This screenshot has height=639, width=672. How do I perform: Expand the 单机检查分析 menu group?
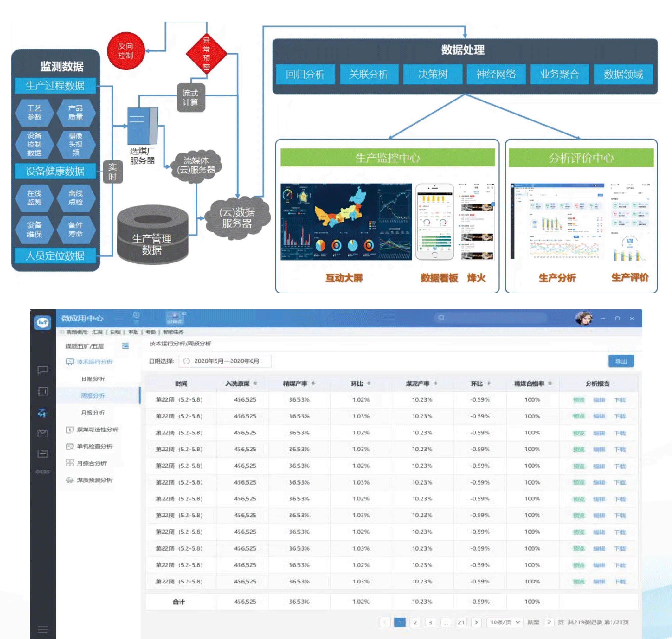[x=94, y=446]
